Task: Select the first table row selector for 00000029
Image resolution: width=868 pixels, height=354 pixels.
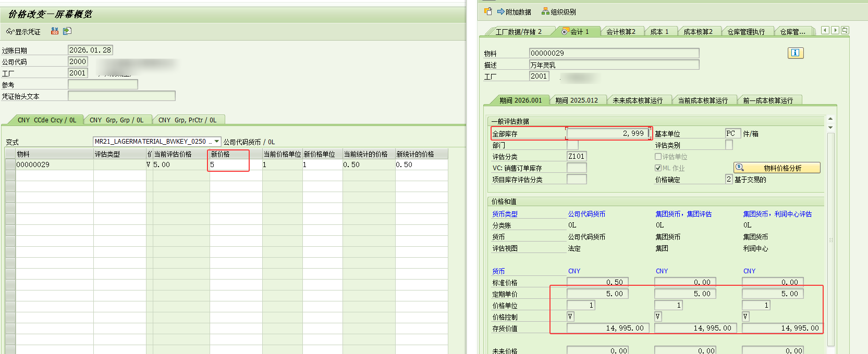Action: 10,165
